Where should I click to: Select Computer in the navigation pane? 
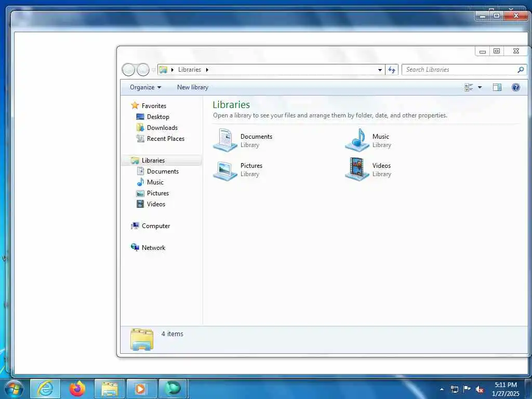click(x=156, y=226)
